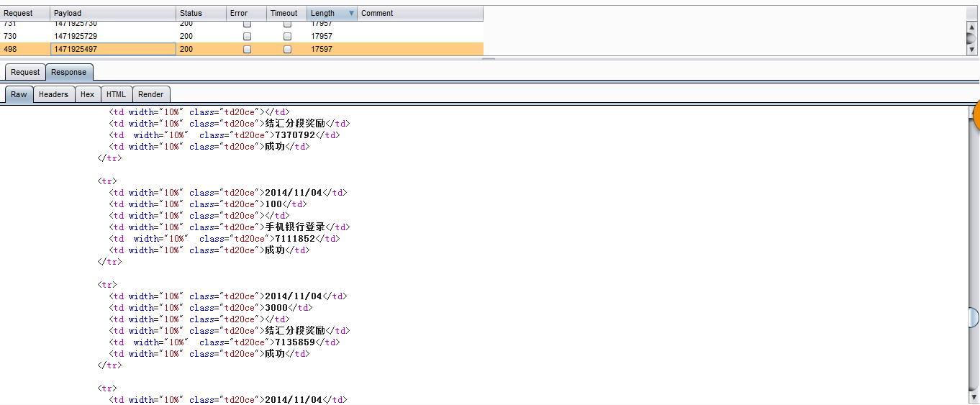Click the response pane scrollbar thumb

(974, 317)
